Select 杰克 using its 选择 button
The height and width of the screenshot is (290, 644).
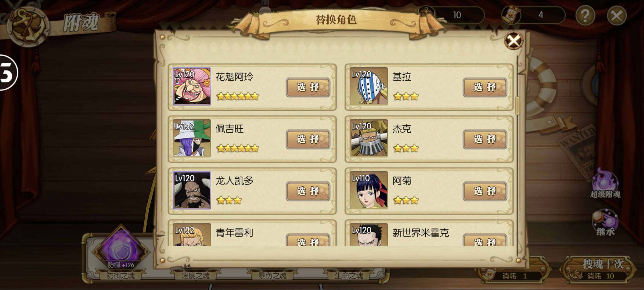[485, 139]
